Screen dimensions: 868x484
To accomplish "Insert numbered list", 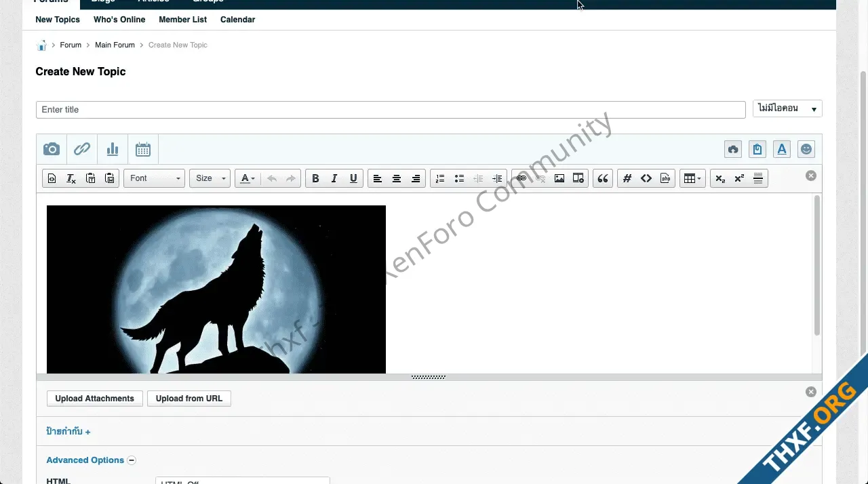I will (440, 178).
